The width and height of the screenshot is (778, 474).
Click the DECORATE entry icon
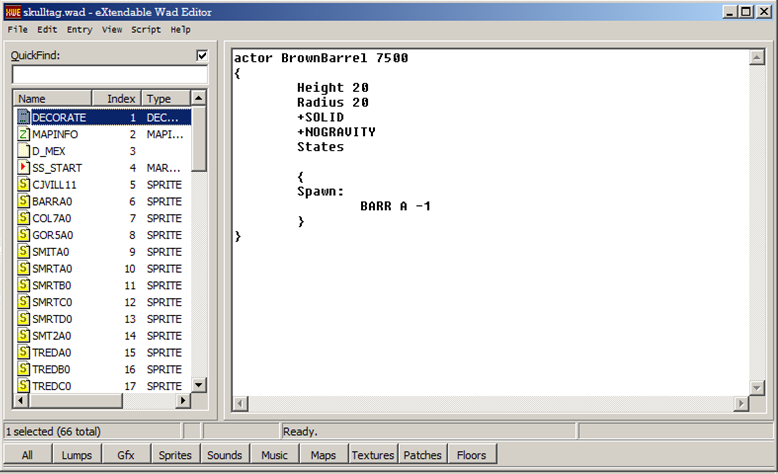[23, 117]
